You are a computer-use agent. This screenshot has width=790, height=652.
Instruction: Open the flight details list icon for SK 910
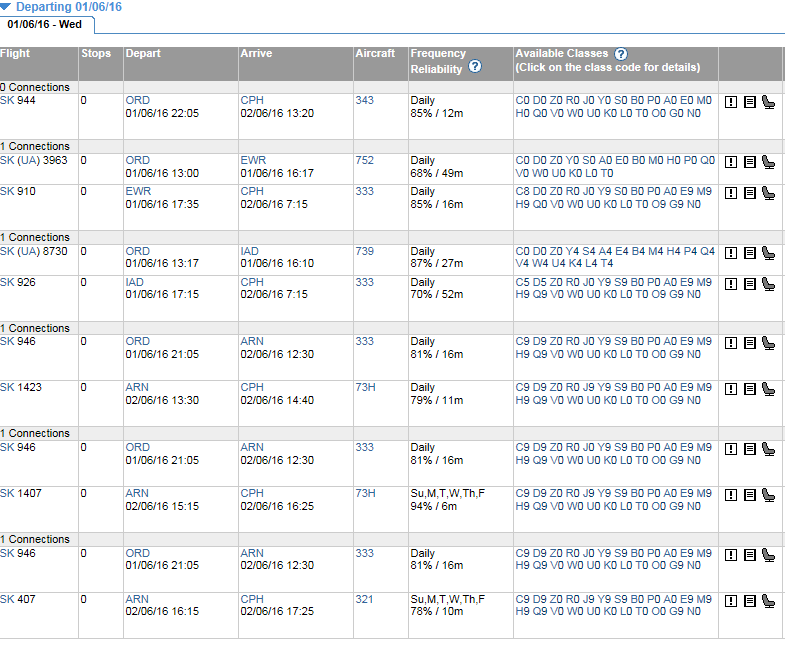(749, 192)
